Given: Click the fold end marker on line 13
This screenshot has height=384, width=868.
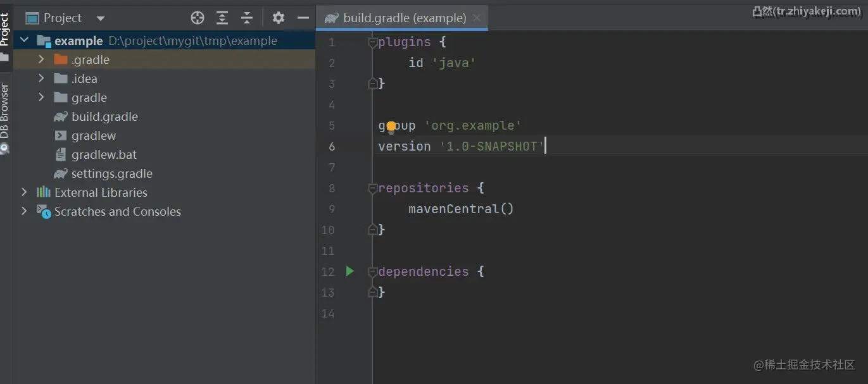Looking at the screenshot, I should tap(373, 292).
